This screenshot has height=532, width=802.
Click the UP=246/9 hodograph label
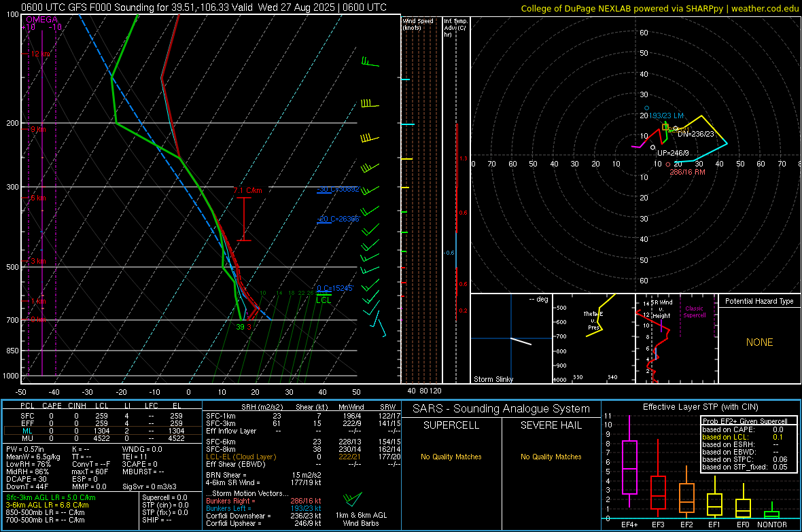point(673,153)
